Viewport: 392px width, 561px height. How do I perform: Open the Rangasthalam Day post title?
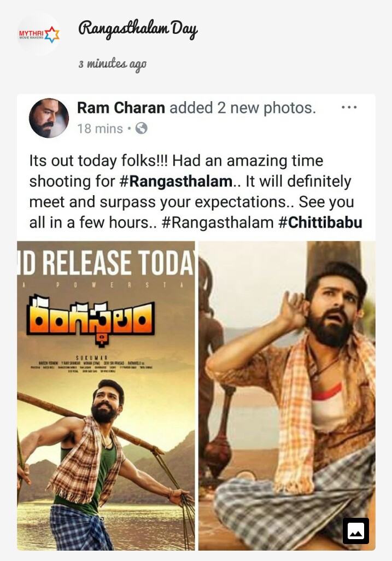pyautogui.click(x=138, y=30)
